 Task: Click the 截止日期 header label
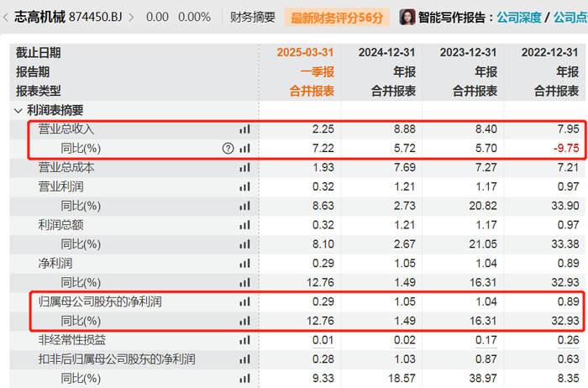(39, 52)
